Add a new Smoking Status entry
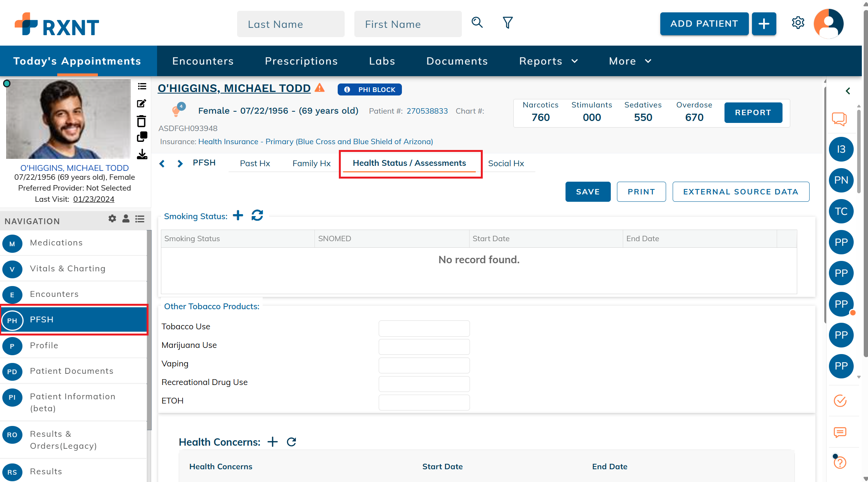 pyautogui.click(x=238, y=216)
